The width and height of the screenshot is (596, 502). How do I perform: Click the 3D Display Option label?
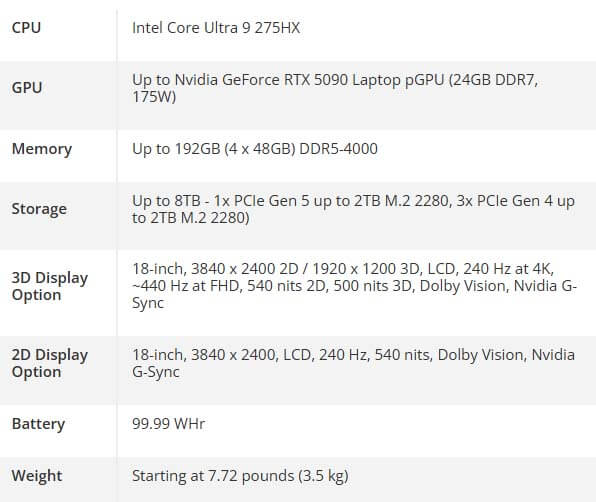pyautogui.click(x=50, y=286)
